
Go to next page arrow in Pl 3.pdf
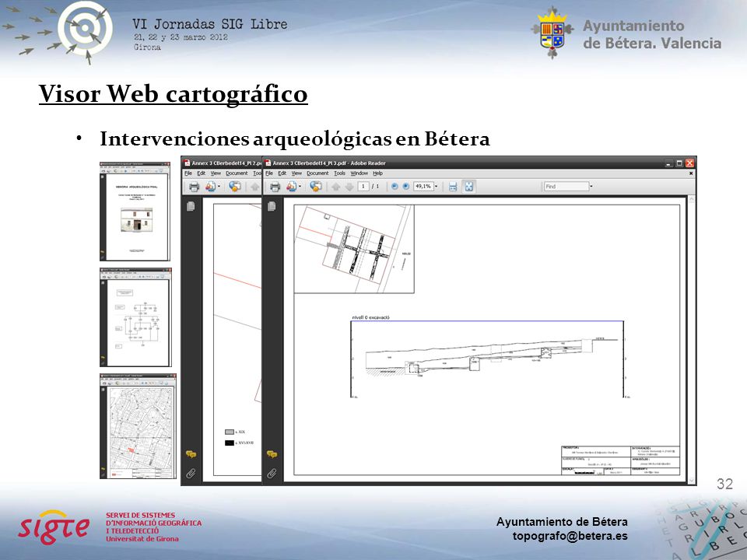pyautogui.click(x=349, y=187)
